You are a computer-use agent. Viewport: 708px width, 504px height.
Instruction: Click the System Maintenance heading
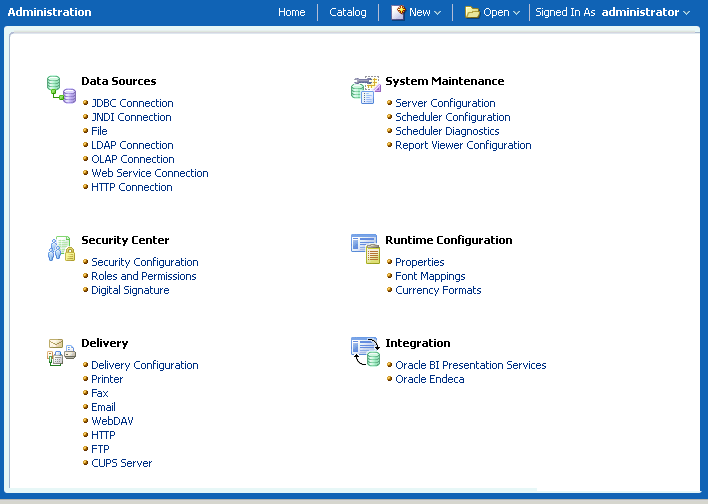(x=445, y=81)
